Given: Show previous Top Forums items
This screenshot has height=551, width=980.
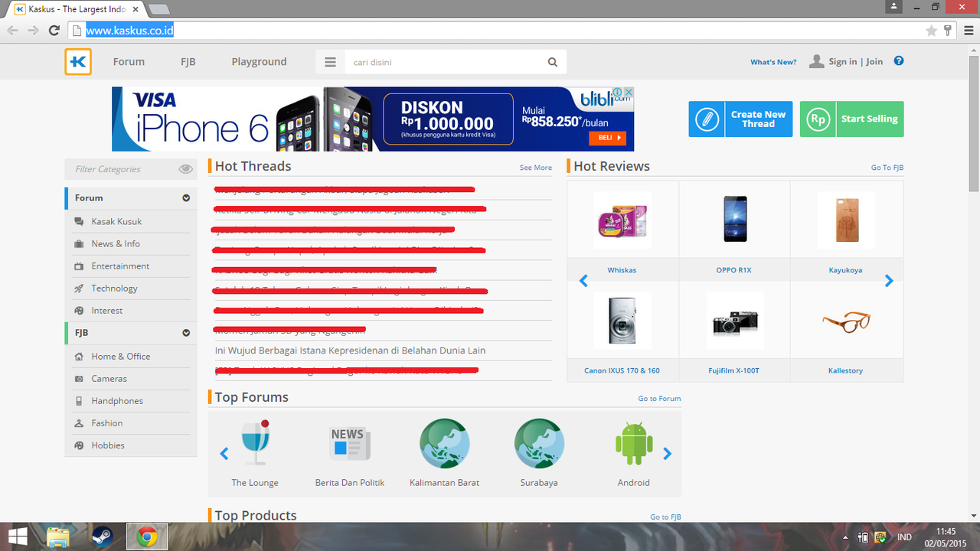Looking at the screenshot, I should pyautogui.click(x=224, y=454).
